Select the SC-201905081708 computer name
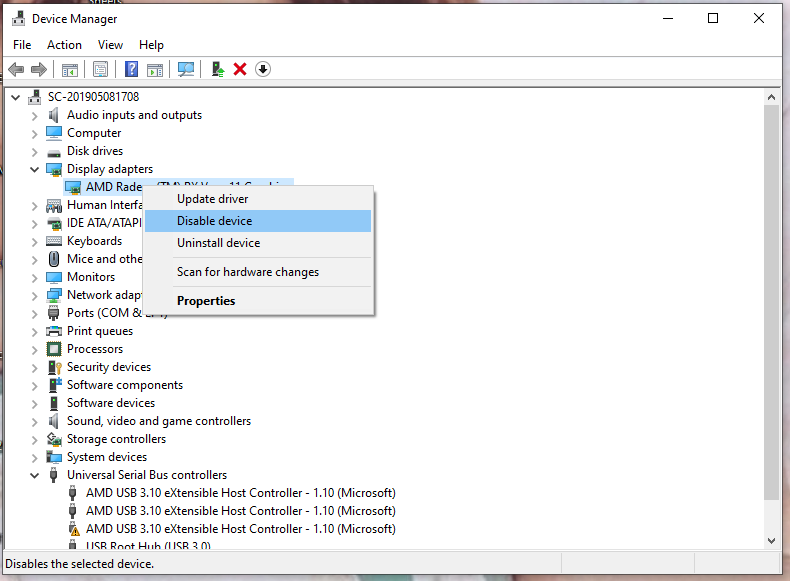The image size is (790, 581). (x=93, y=97)
